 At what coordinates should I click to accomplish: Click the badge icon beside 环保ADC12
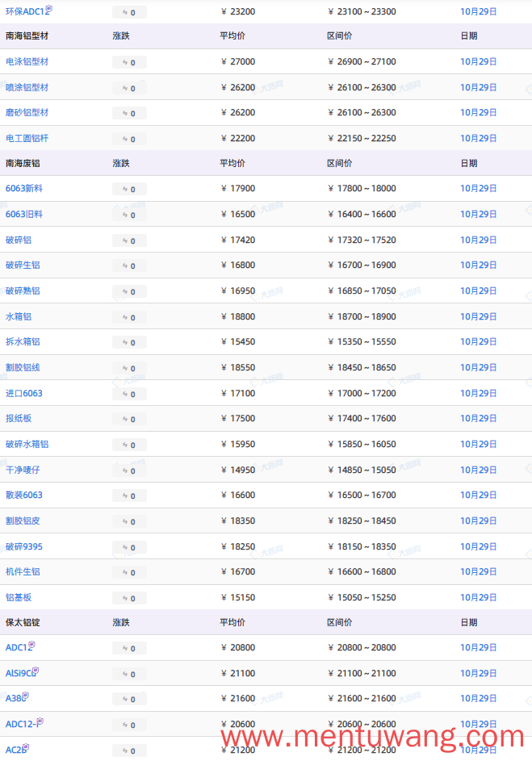pos(49,8)
